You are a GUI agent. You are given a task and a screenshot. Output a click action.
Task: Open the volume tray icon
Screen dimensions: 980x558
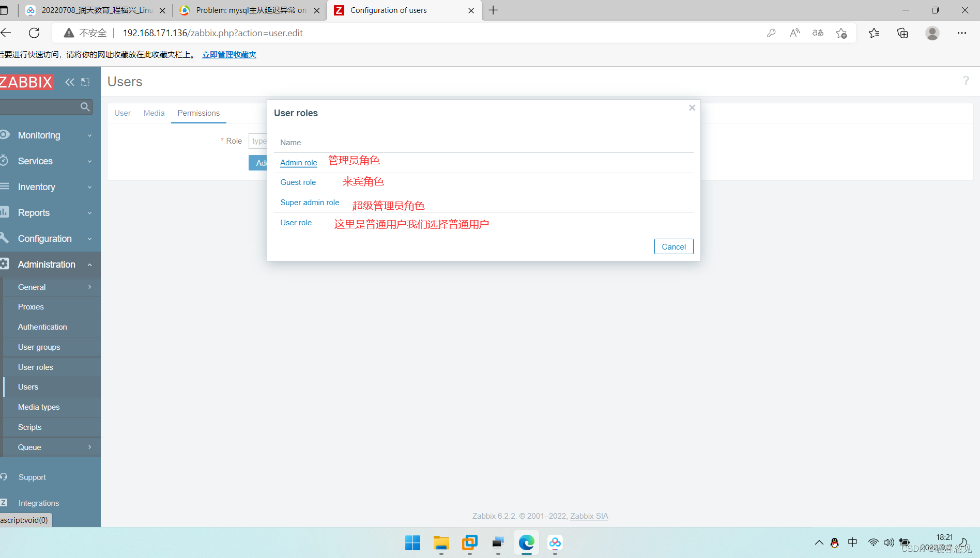[889, 542]
